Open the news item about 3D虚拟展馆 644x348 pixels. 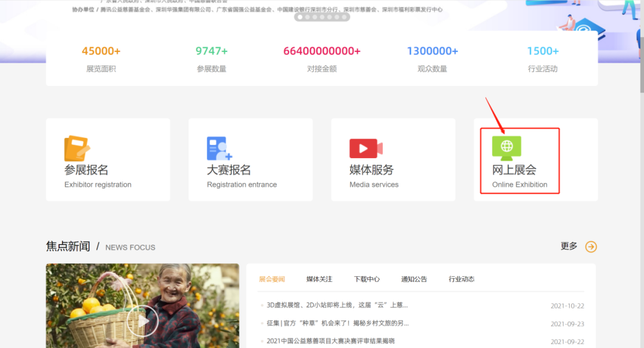(337, 305)
